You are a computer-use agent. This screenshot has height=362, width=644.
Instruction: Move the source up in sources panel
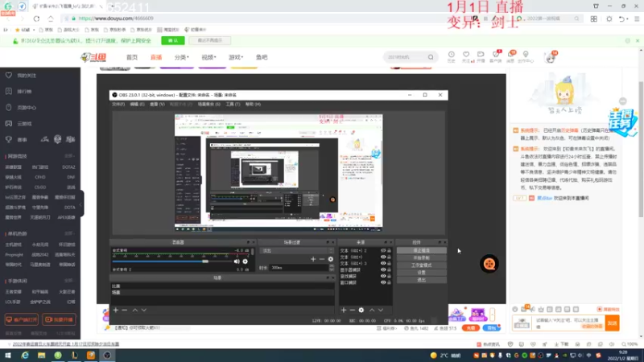(372, 311)
